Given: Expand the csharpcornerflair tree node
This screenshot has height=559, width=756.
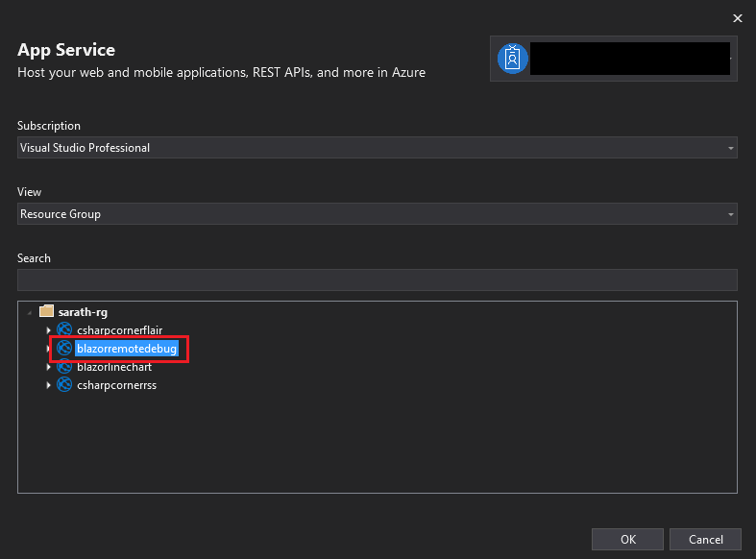Looking at the screenshot, I should (49, 330).
